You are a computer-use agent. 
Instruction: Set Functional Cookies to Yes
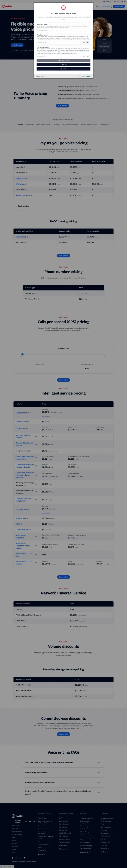coord(88,42)
